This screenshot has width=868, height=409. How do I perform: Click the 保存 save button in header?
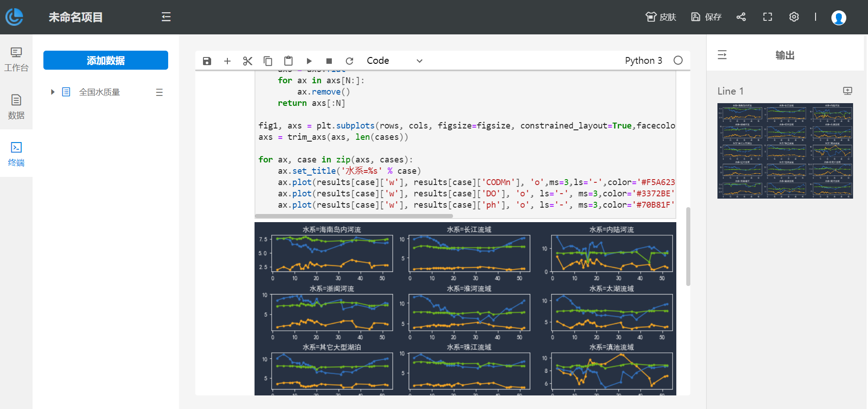coord(706,17)
